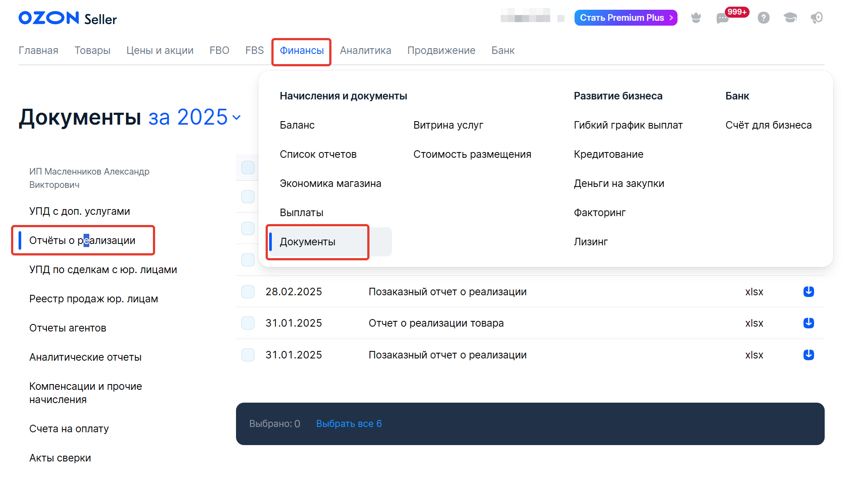Open the graduation cap training icon
The image size is (868, 499).
(790, 18)
